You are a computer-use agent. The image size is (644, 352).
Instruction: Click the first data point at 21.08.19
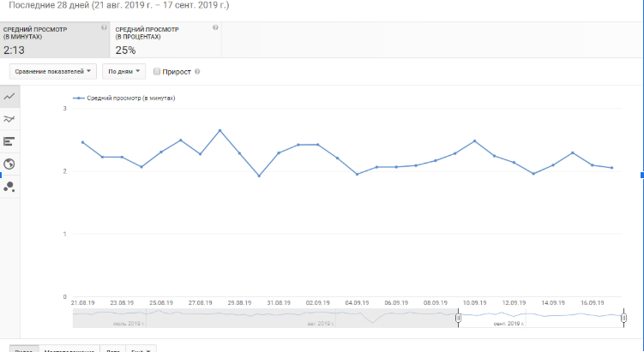pos(82,142)
